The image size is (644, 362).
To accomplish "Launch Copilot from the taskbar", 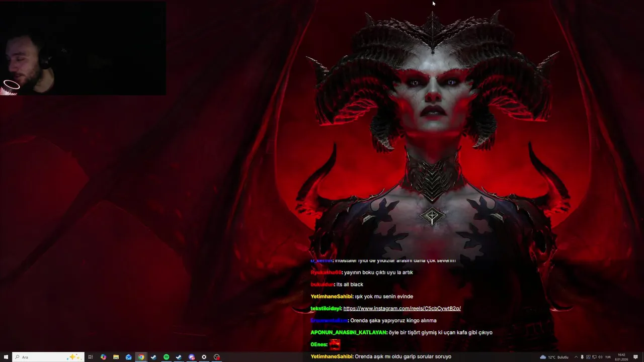I will coord(103,357).
